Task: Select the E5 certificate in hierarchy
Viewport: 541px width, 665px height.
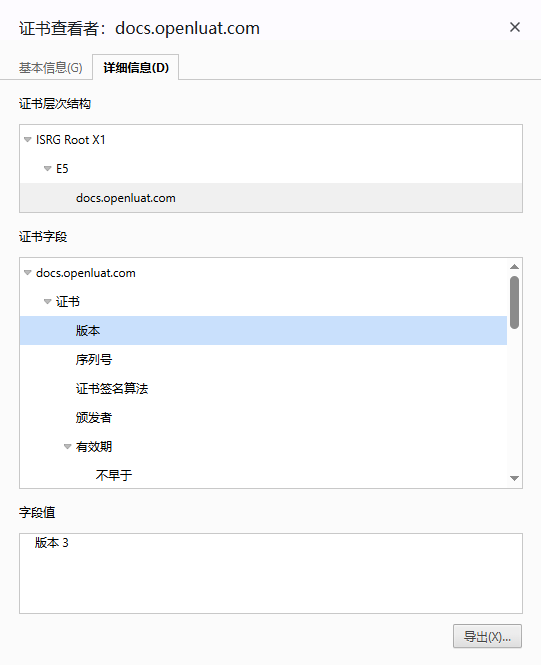Action: [x=62, y=169]
